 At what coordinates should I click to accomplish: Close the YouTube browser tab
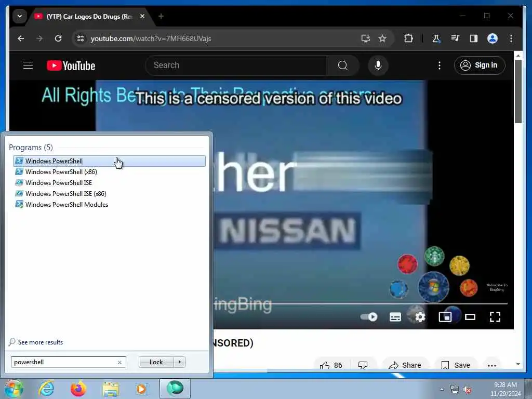(x=142, y=16)
